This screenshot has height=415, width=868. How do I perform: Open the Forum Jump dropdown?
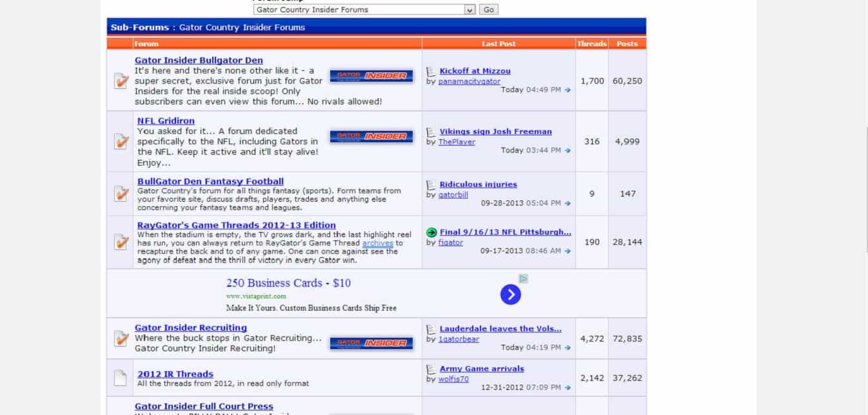(364, 10)
